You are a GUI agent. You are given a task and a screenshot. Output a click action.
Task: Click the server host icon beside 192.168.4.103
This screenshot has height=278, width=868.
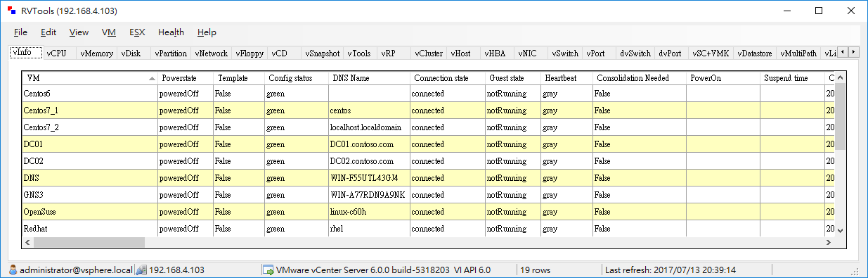click(141, 270)
